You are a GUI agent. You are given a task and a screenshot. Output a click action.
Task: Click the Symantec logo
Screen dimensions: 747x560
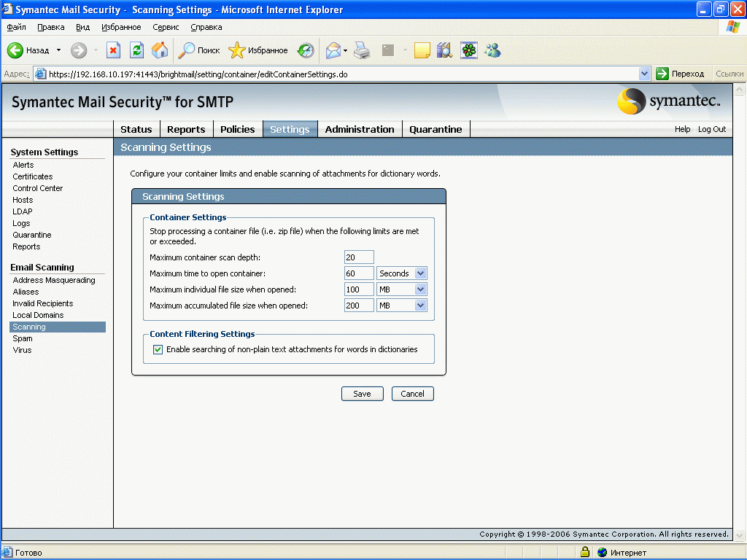point(669,101)
